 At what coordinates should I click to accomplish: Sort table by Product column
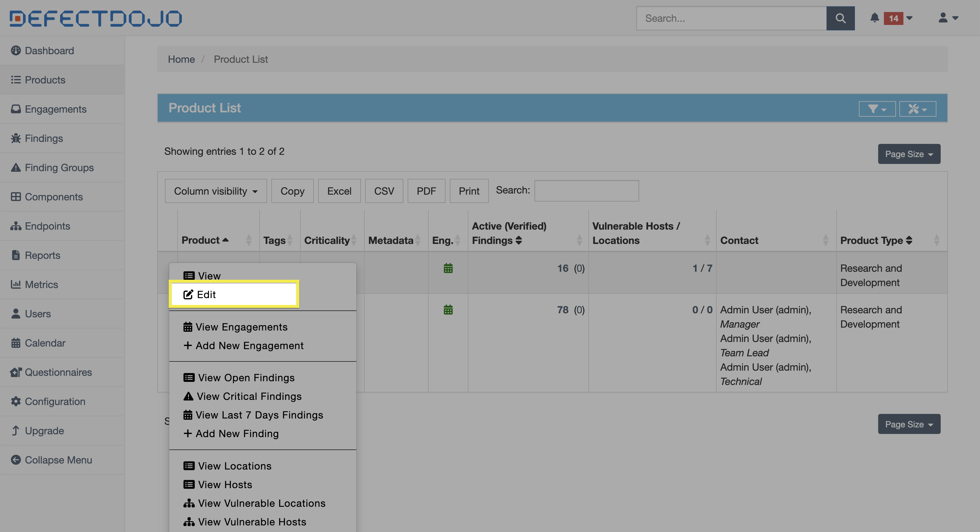tap(205, 240)
